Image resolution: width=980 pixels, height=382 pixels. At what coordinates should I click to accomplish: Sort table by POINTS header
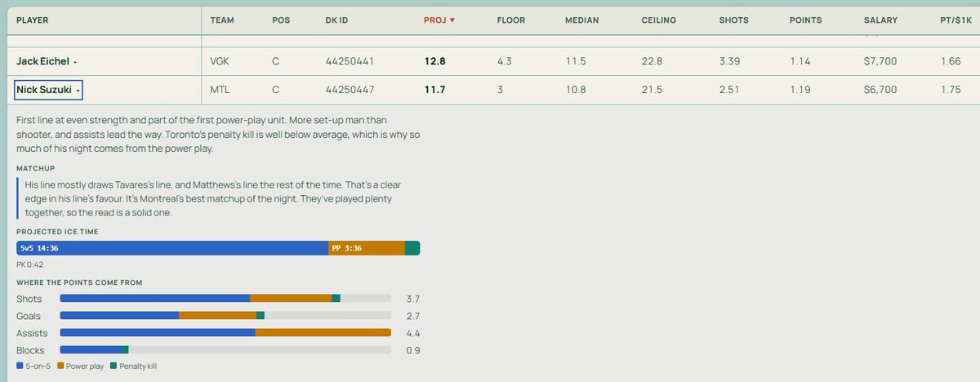(805, 20)
